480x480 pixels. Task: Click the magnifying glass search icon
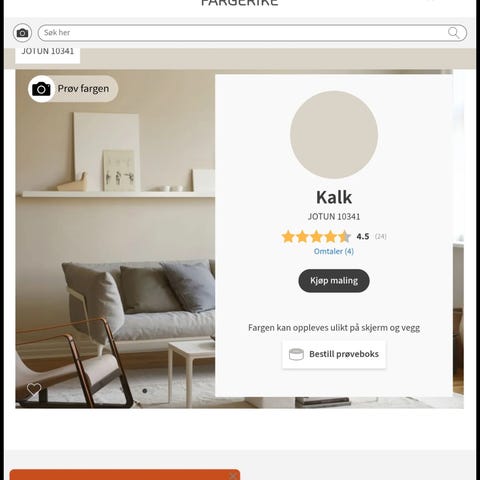pyautogui.click(x=453, y=33)
